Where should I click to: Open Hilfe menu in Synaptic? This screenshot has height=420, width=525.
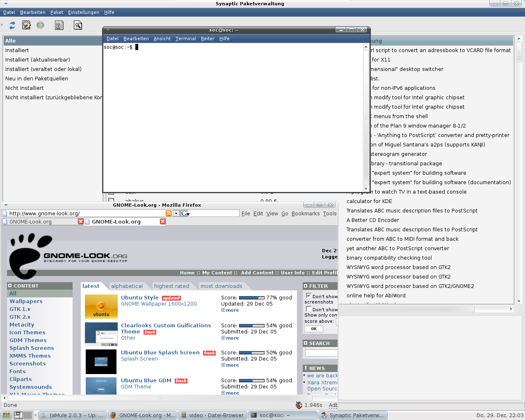(x=109, y=12)
